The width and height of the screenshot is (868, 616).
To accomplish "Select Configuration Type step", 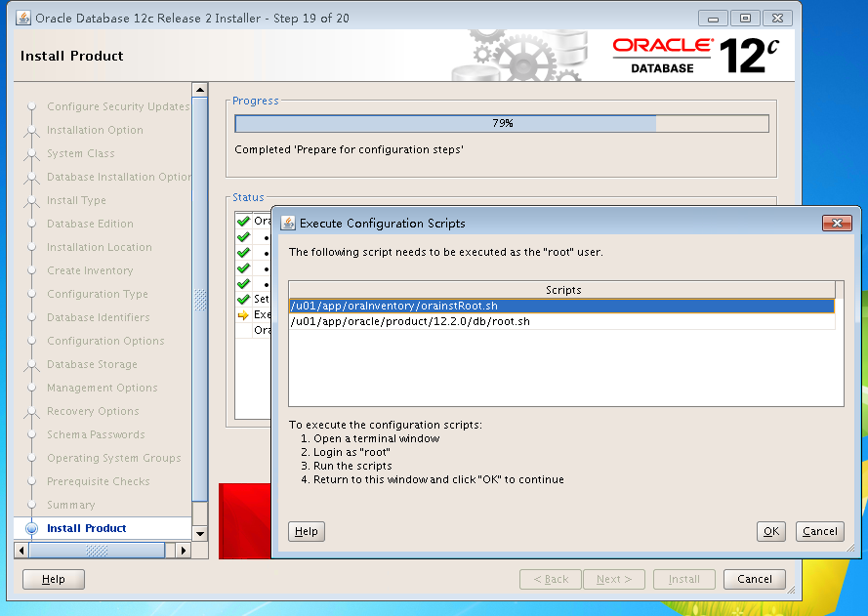I will [98, 294].
